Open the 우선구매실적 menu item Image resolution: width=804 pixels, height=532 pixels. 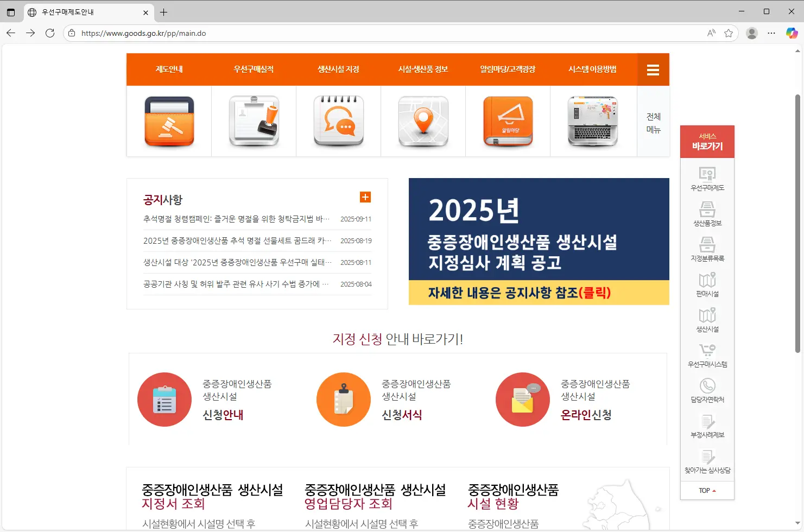pyautogui.click(x=254, y=69)
